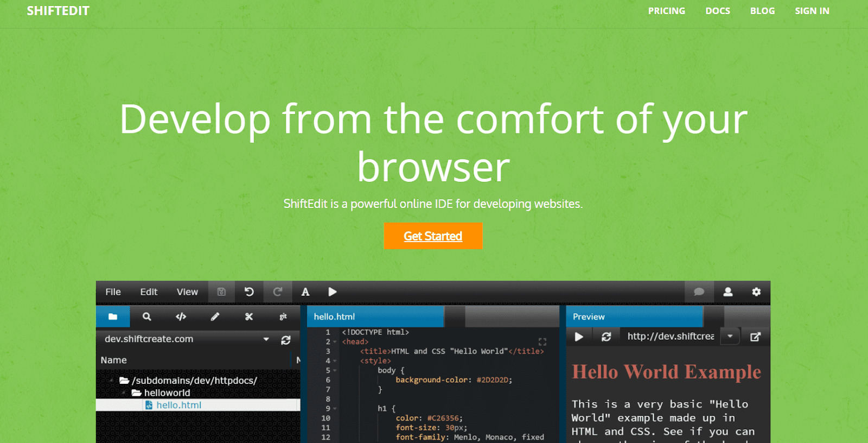Select the pencil edit icon
This screenshot has width=868, height=443.
click(215, 317)
